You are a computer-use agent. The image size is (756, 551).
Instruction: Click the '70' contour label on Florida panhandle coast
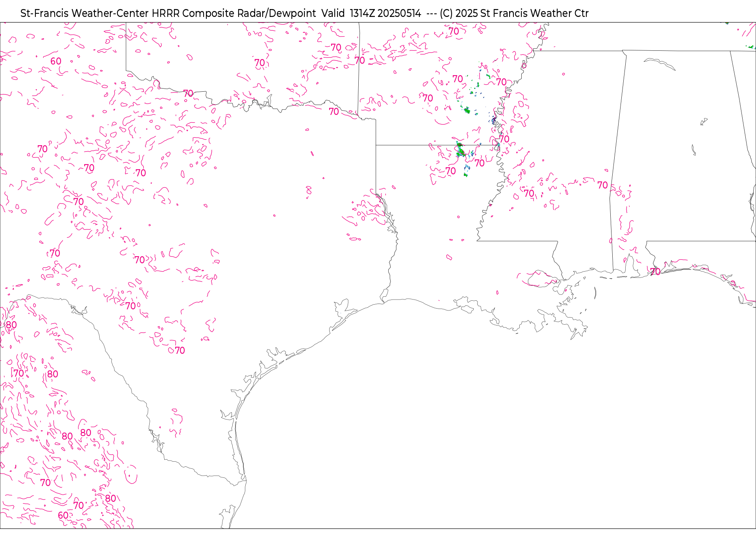pos(655,272)
